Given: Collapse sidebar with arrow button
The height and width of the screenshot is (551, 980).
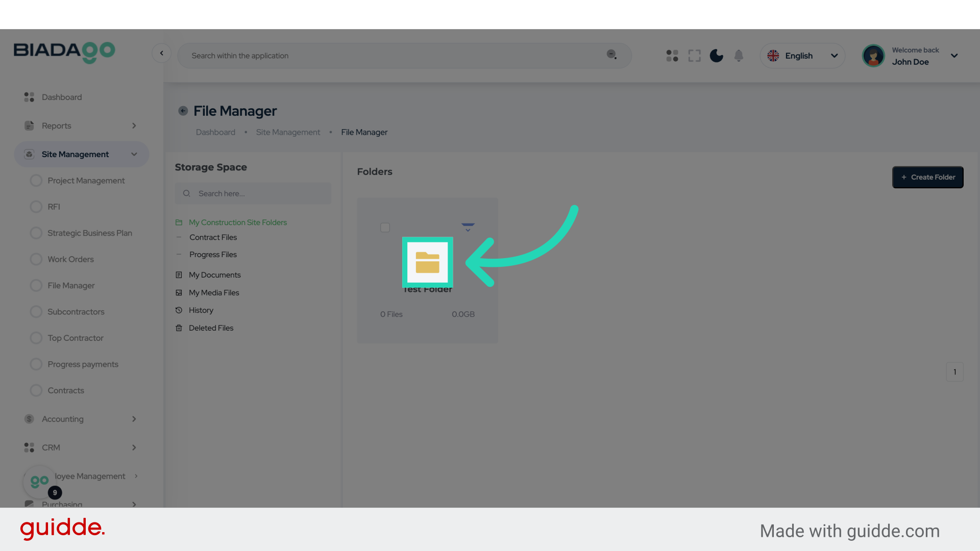Looking at the screenshot, I should (161, 53).
